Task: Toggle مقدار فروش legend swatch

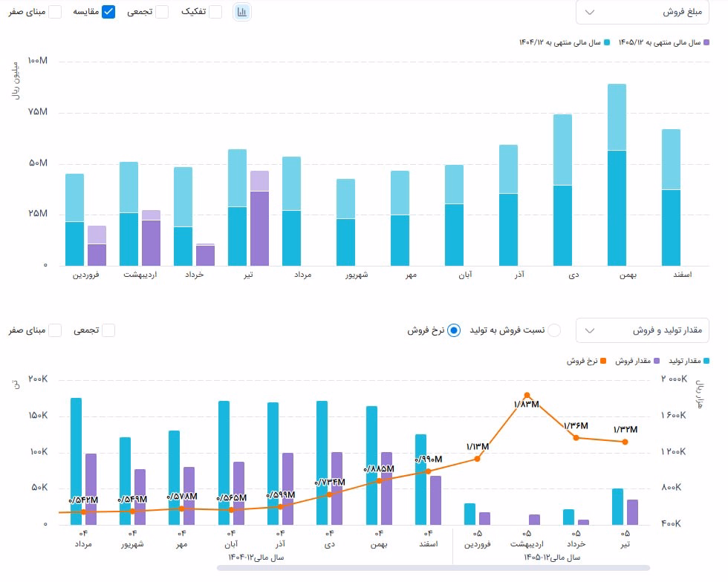Action: click(657, 361)
